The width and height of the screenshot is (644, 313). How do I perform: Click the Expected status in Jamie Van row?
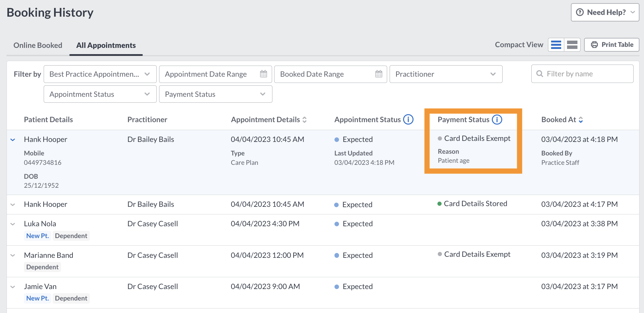pyautogui.click(x=354, y=287)
